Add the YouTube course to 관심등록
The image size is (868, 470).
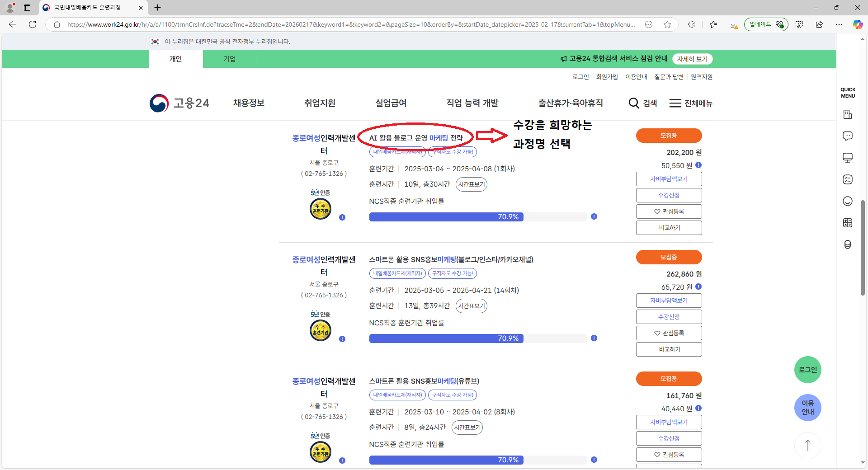[x=669, y=455]
